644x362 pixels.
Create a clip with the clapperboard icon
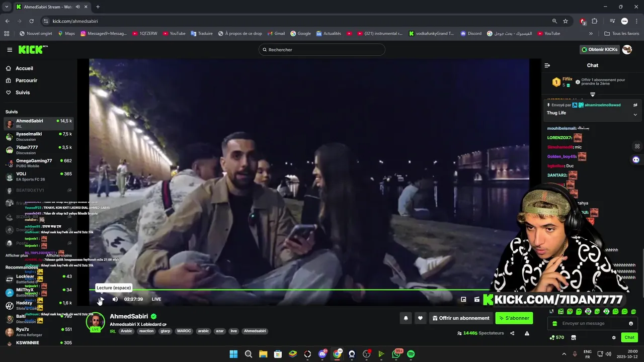point(477,299)
